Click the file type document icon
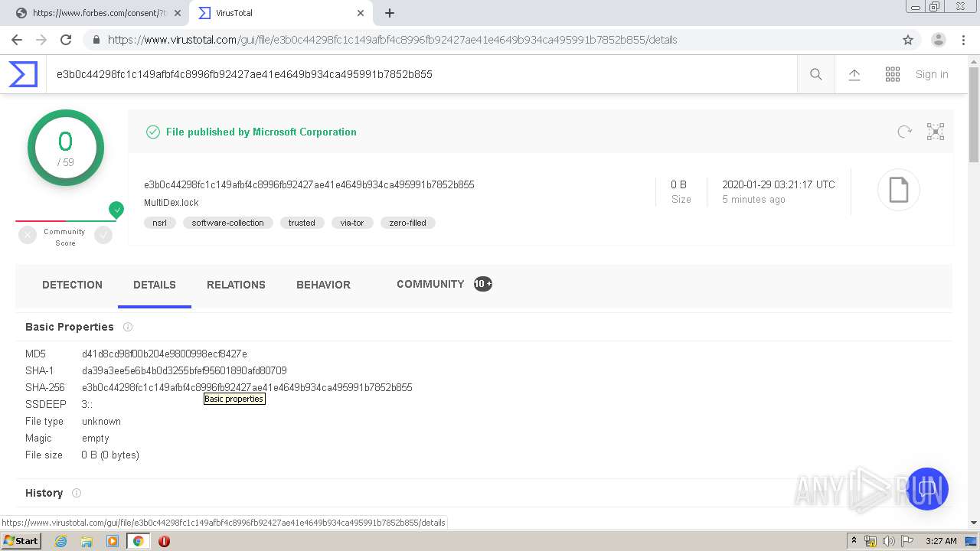 [898, 190]
